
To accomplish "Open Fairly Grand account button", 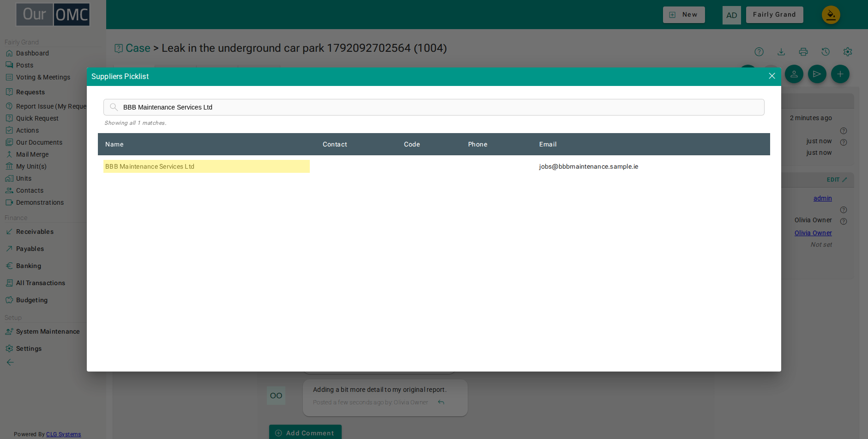I will point(774,15).
